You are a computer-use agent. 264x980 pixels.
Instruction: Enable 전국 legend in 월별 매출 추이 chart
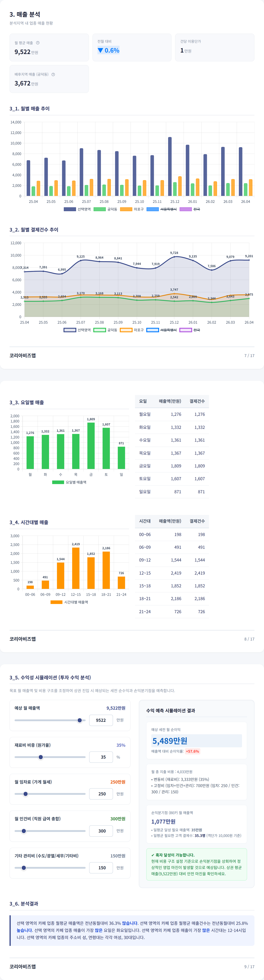pyautogui.click(x=190, y=209)
